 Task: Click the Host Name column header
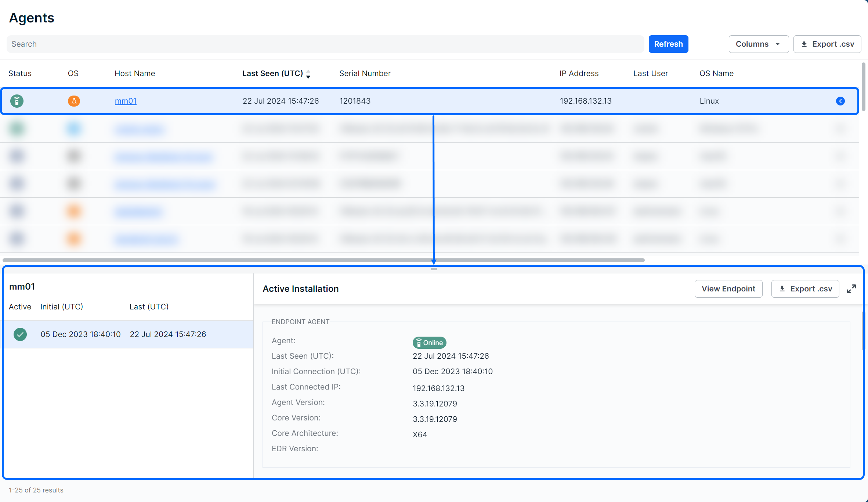click(x=135, y=73)
